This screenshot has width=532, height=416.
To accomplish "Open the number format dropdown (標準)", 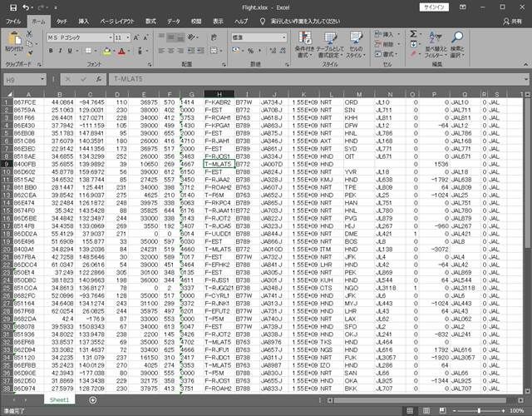I will tap(284, 37).
